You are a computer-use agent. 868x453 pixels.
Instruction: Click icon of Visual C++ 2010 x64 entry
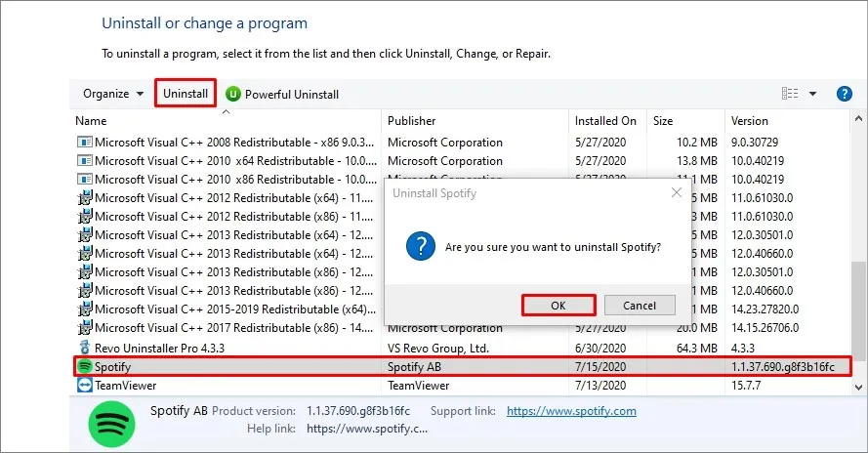85,160
